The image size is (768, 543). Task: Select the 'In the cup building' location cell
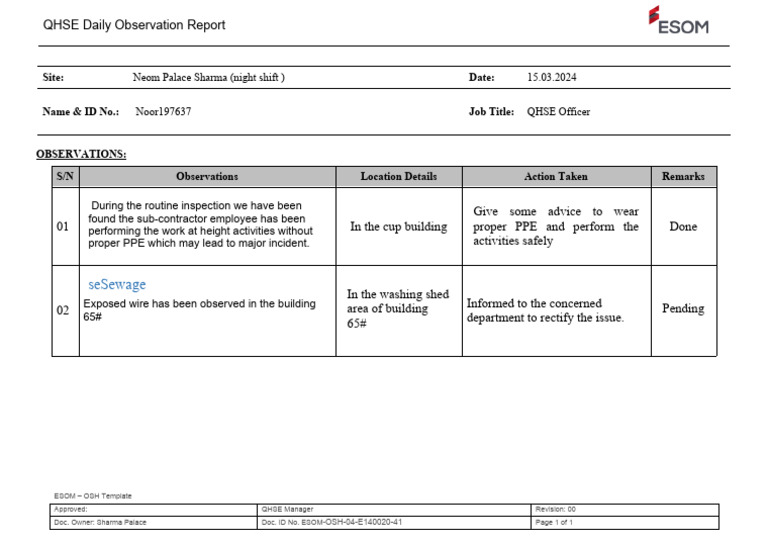[x=398, y=227]
